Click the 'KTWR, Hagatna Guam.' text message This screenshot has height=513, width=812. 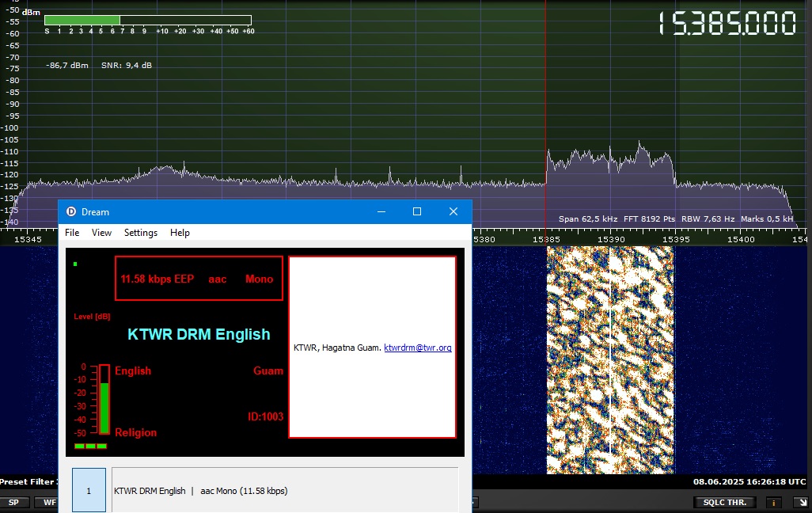point(337,348)
